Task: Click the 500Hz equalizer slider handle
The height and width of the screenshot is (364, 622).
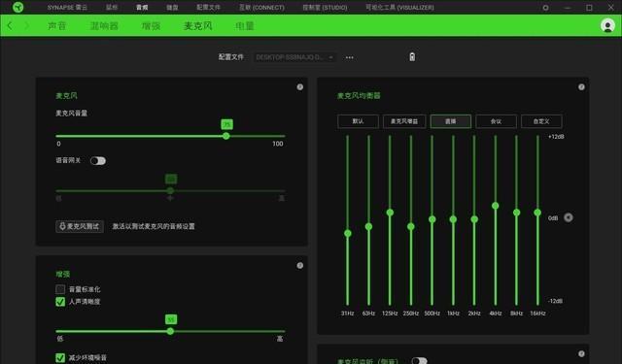Action: [432, 219]
